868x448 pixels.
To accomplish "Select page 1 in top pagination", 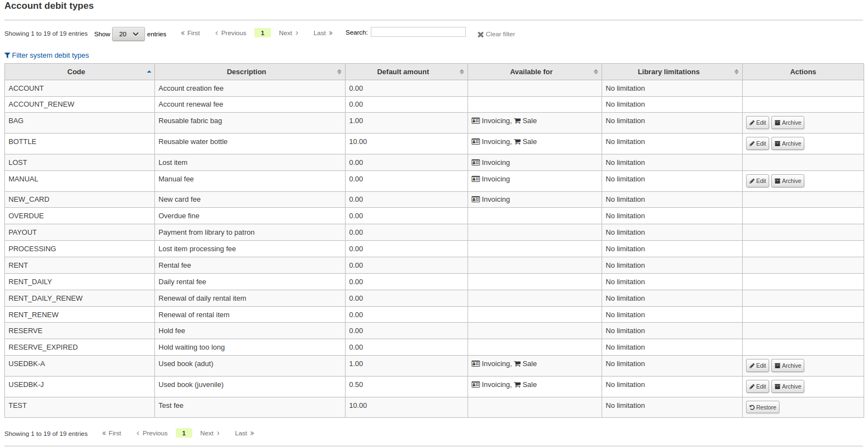I will click(x=263, y=34).
